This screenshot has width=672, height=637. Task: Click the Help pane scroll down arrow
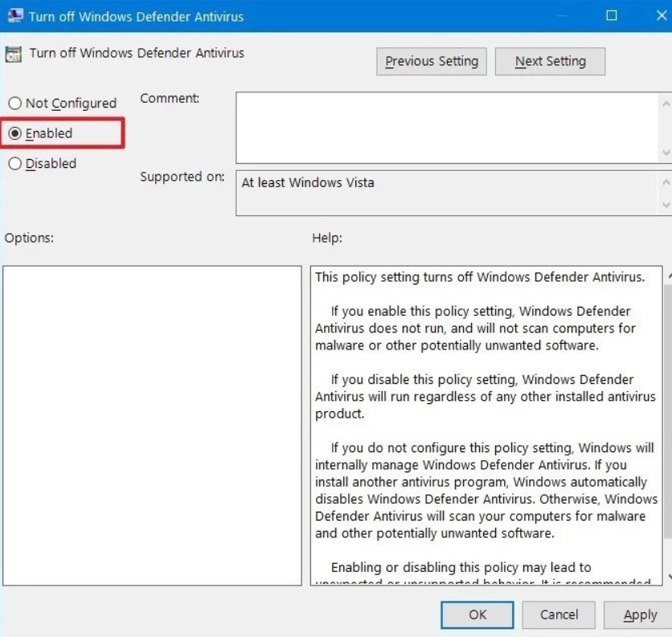tap(667, 576)
